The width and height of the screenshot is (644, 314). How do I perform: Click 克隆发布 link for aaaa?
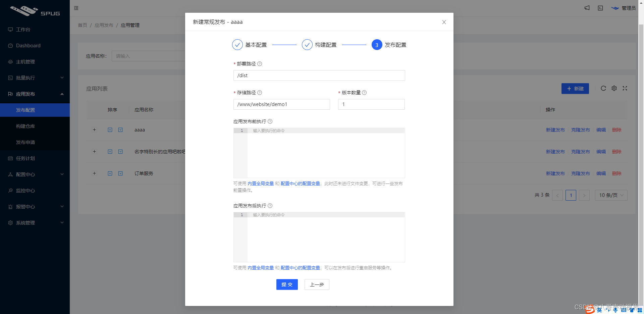pyautogui.click(x=581, y=130)
